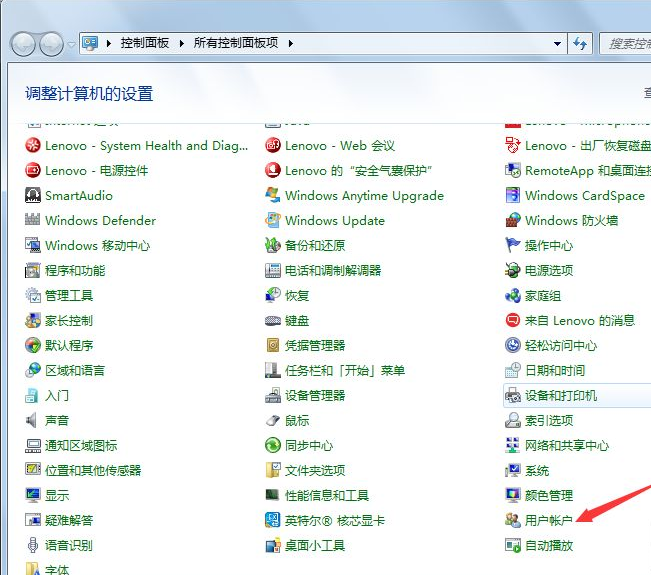Click the Lenovo 安全气囊保护 icon

pos(273,171)
